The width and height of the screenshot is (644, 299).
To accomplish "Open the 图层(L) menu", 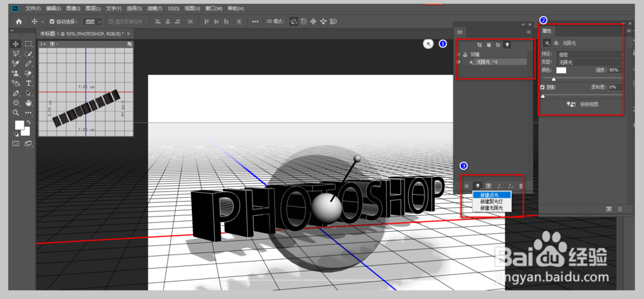I will click(x=93, y=8).
